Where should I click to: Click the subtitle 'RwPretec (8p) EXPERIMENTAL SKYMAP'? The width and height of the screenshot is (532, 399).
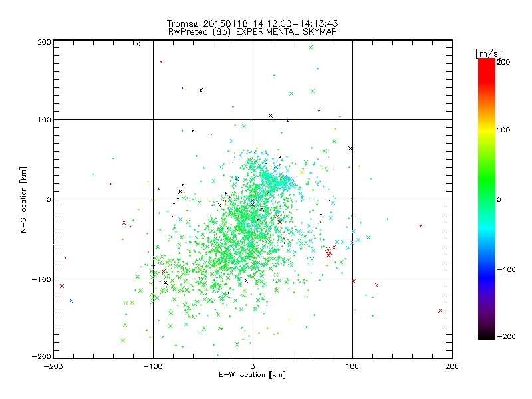253,32
